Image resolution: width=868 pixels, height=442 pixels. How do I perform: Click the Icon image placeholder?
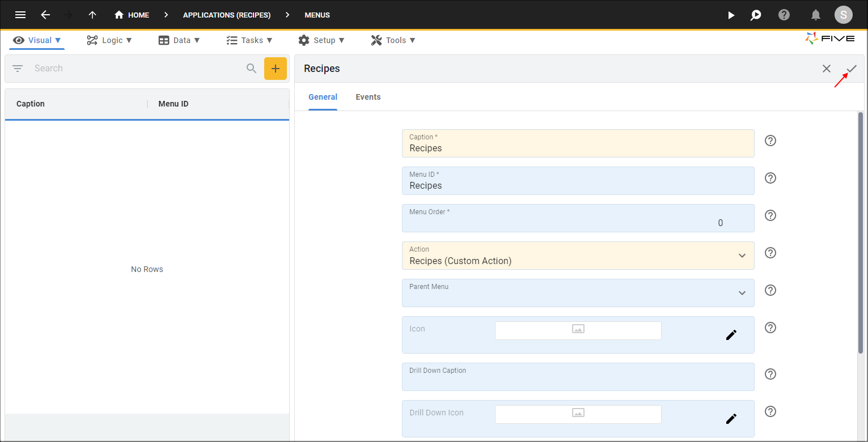click(578, 330)
